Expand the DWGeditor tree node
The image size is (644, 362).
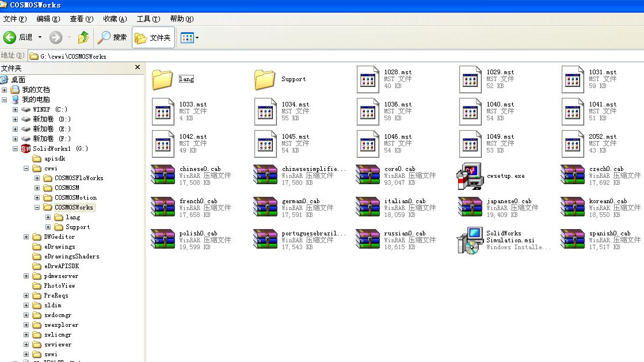(x=26, y=237)
